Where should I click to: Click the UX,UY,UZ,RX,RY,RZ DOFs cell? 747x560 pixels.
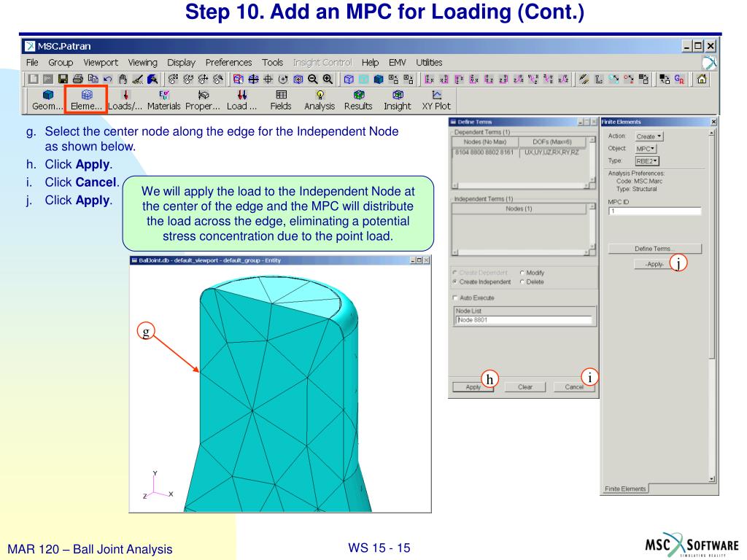click(551, 152)
